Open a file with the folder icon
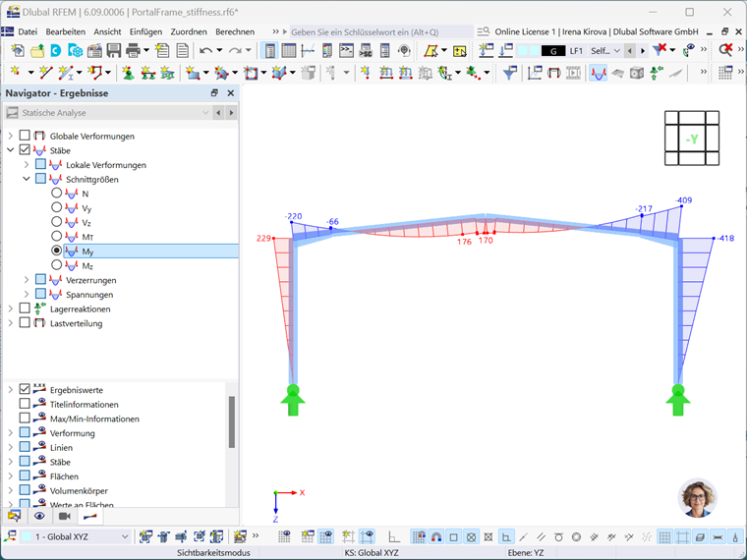747x560 pixels. tap(37, 50)
